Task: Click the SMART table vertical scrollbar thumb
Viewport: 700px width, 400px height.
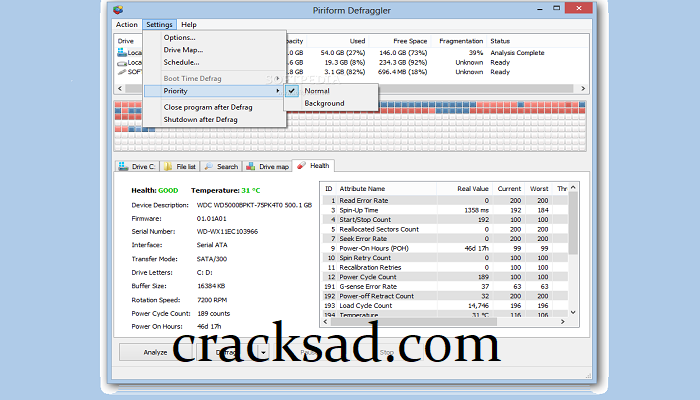Action: click(573, 223)
